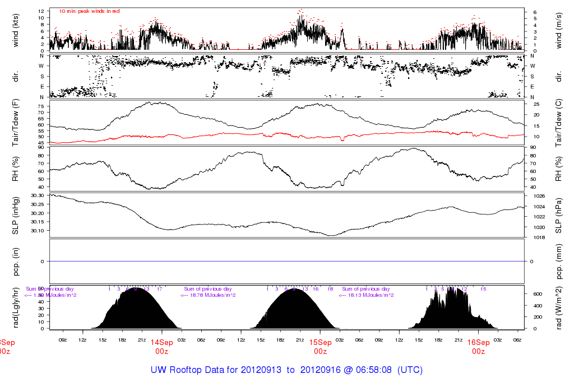Click the "45" tick on Tair/Tdew (F) axis
Image resolution: width=574 pixels, height=392 pixels.
tap(41, 143)
